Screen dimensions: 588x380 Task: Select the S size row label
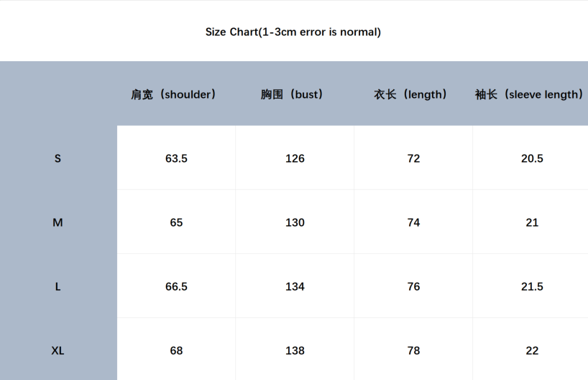pyautogui.click(x=58, y=158)
